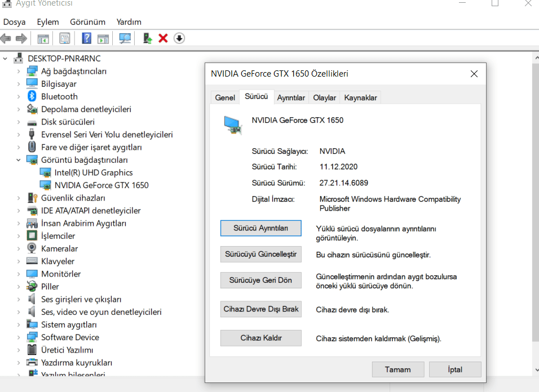539x392 pixels.
Task: Click the Sürücüyü Güncelleştir button
Action: [261, 255]
